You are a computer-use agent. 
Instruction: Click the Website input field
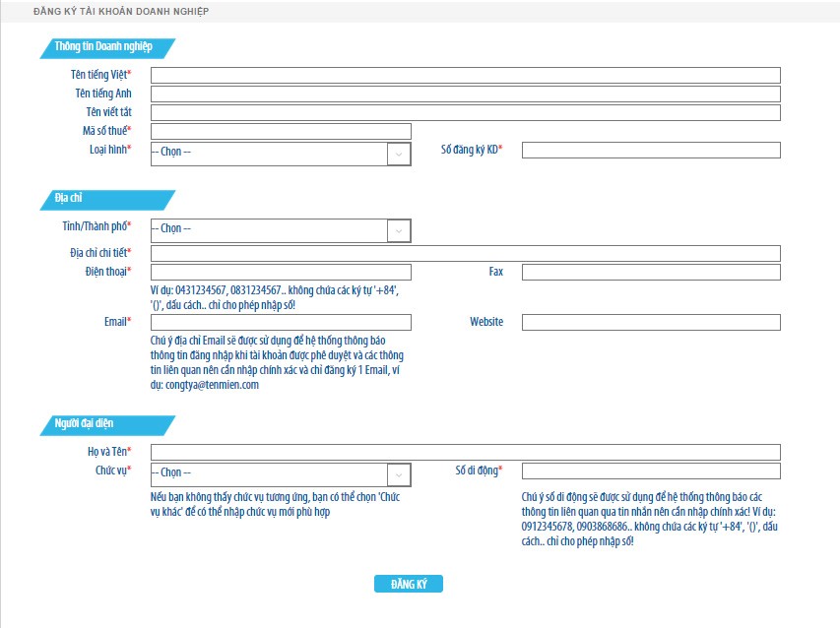[x=651, y=322]
